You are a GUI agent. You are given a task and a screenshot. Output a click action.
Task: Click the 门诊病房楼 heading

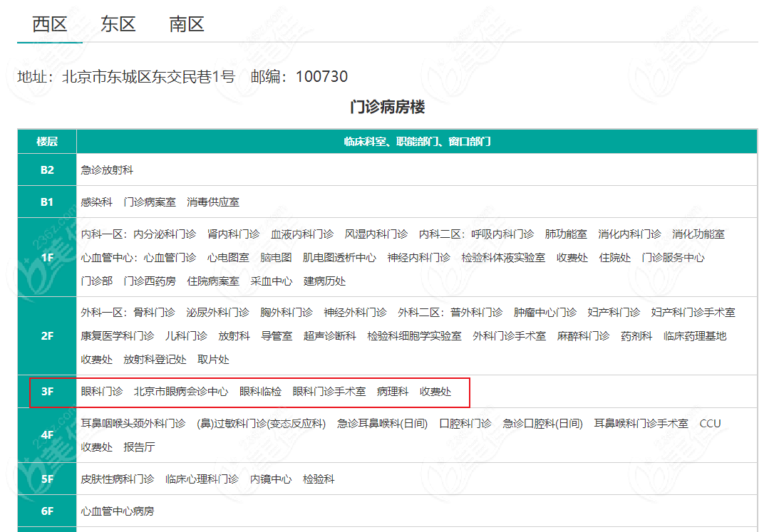tap(388, 107)
